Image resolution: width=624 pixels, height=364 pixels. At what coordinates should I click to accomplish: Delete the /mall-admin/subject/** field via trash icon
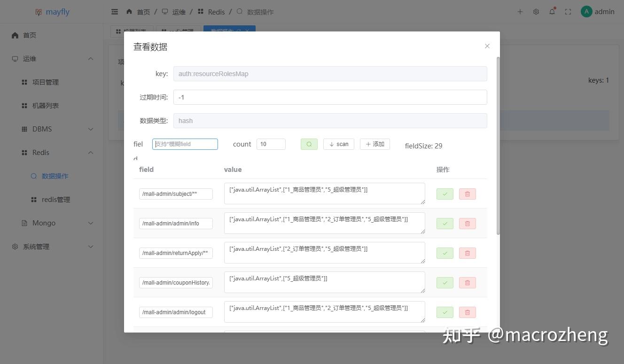pyautogui.click(x=467, y=194)
